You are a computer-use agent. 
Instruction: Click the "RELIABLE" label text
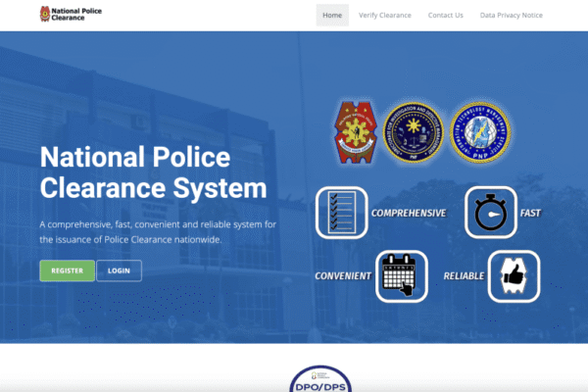pyautogui.click(x=464, y=276)
